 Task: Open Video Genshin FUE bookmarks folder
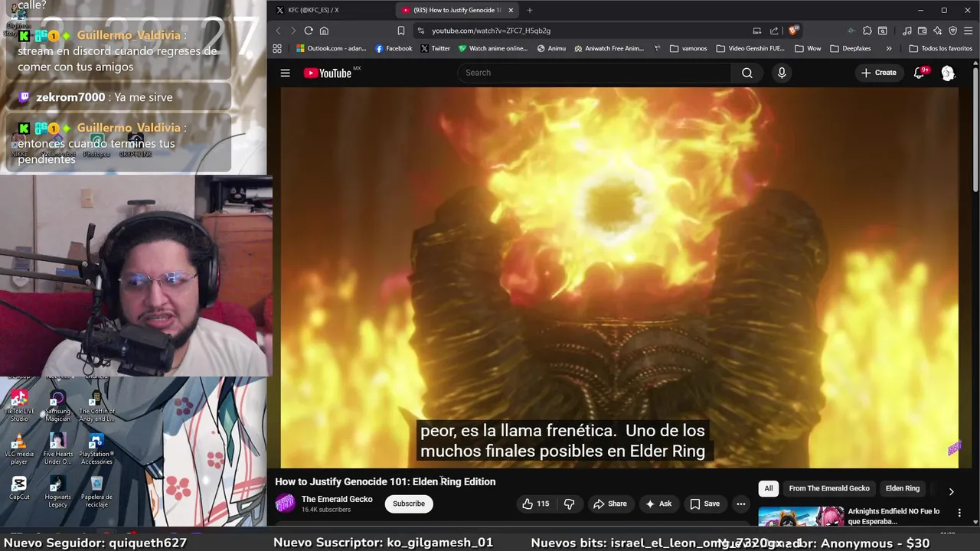[750, 48]
